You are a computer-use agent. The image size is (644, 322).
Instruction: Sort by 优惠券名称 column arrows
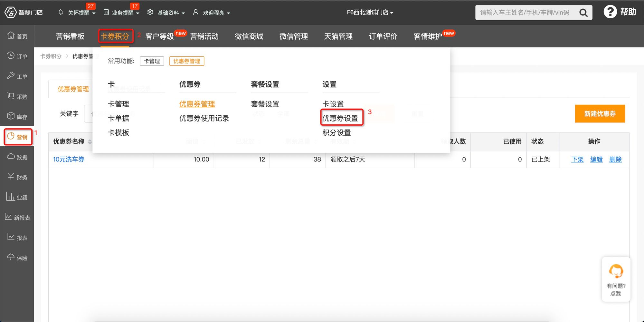(x=90, y=141)
